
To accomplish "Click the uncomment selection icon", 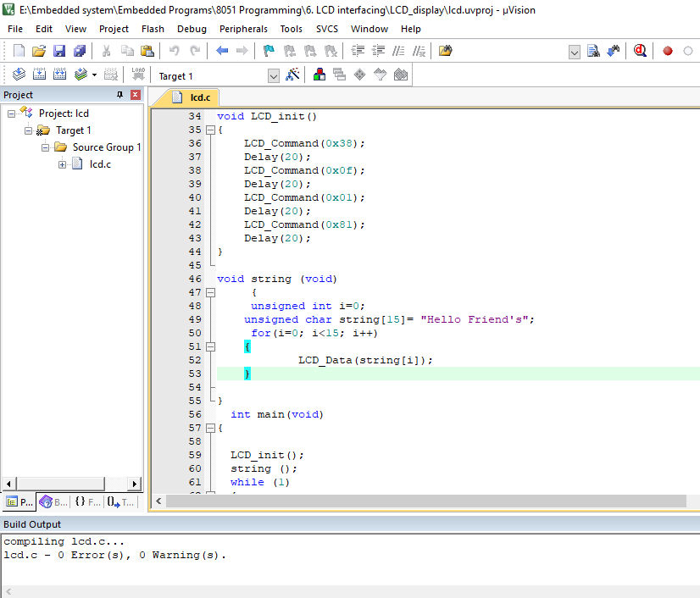I will (x=419, y=51).
